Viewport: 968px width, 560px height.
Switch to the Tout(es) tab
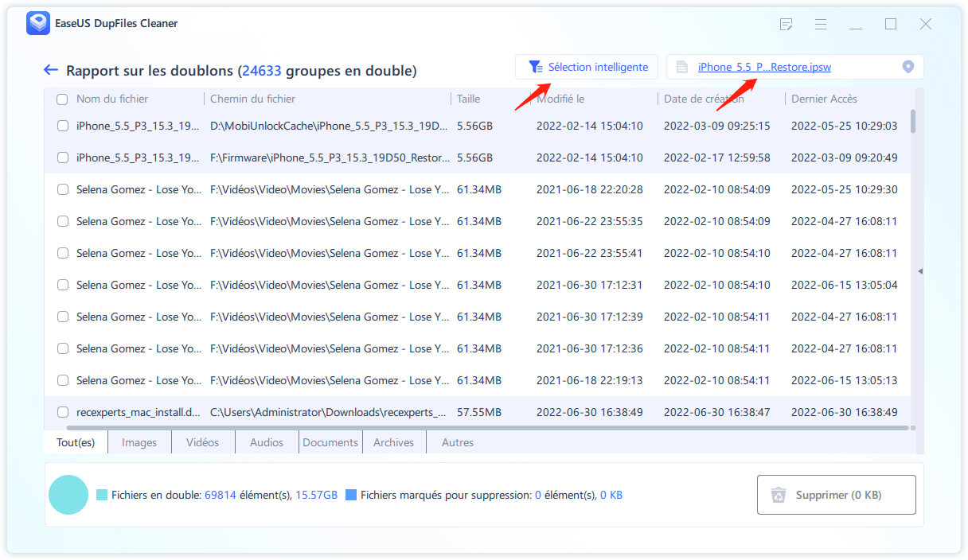coord(76,442)
